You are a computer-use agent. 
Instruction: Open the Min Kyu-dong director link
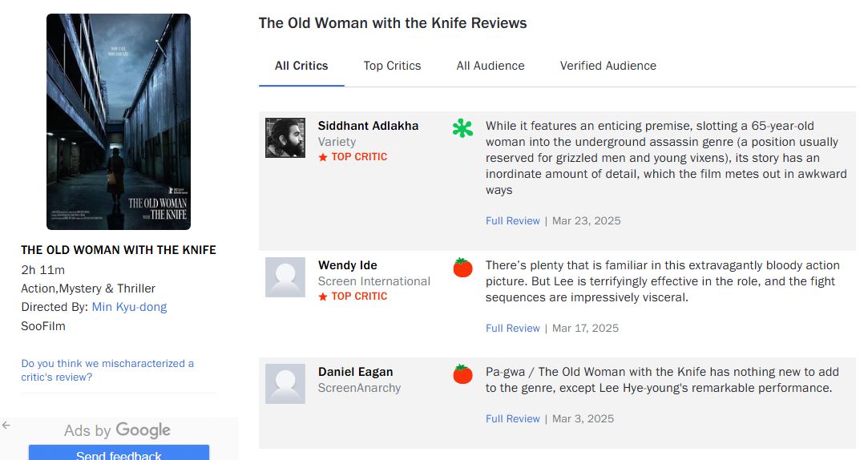click(129, 307)
